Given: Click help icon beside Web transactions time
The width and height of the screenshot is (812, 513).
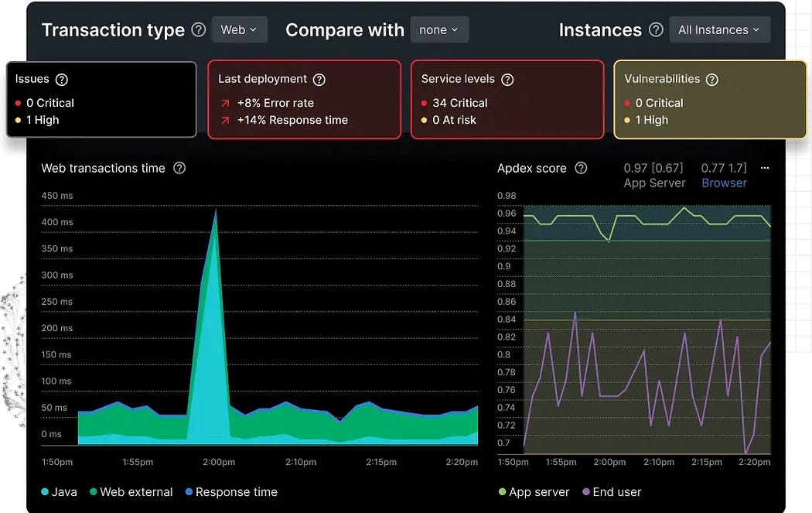Looking at the screenshot, I should click(x=179, y=168).
